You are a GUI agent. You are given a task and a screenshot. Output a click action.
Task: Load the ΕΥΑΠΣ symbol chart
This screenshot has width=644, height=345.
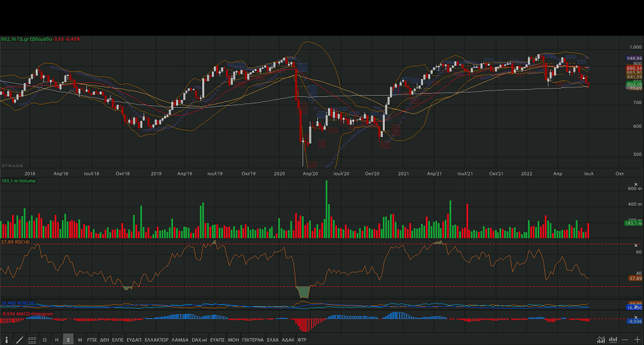[x=217, y=340]
